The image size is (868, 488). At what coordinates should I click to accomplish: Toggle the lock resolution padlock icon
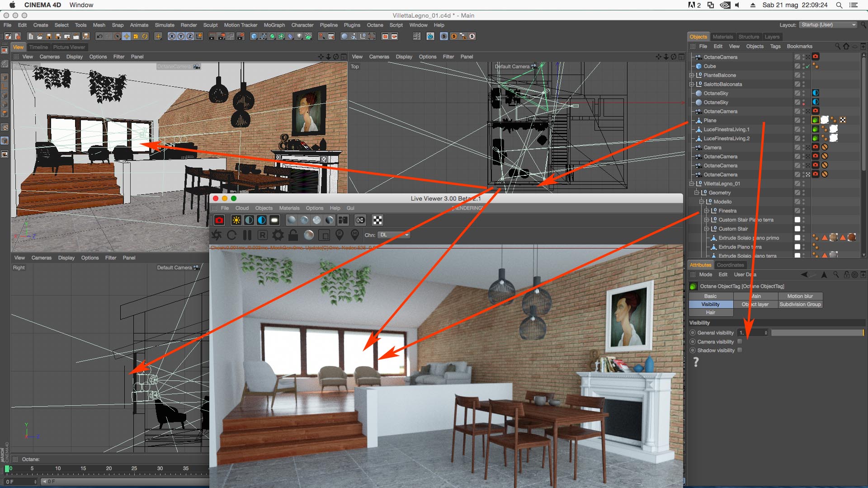[293, 235]
